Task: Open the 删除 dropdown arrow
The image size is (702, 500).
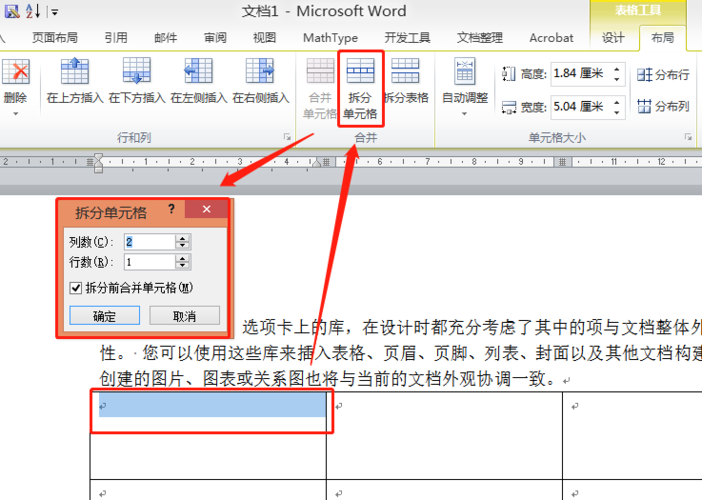Action: (16, 114)
